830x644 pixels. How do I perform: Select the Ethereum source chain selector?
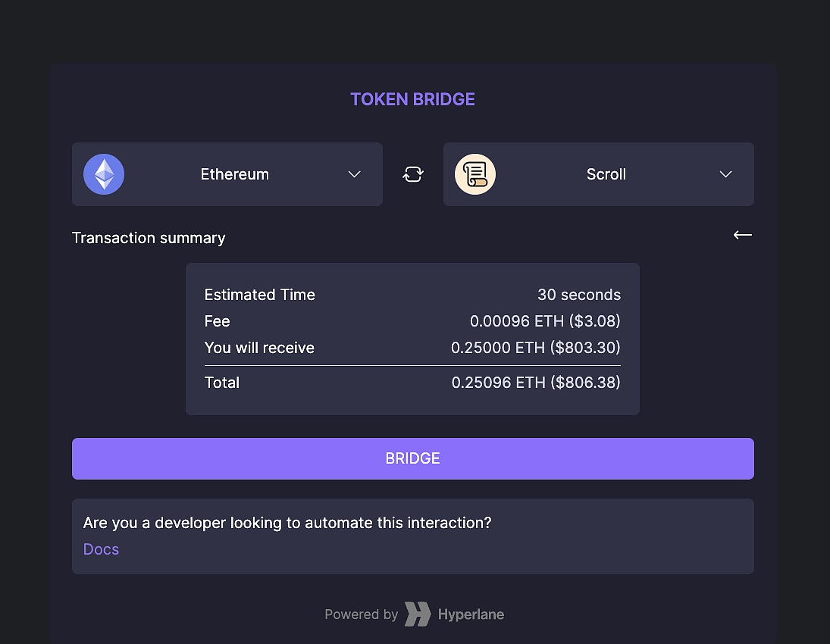pos(227,174)
